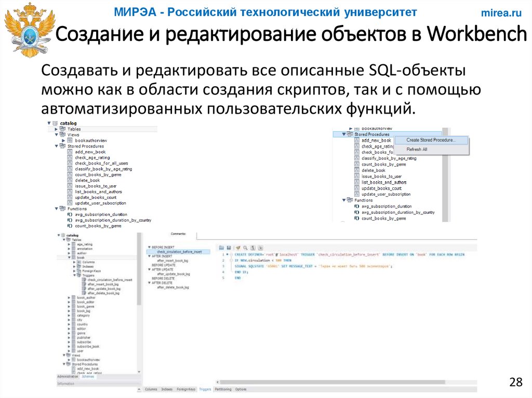Collapse the Functions section
The width and height of the screenshot is (532, 398).
point(56,209)
